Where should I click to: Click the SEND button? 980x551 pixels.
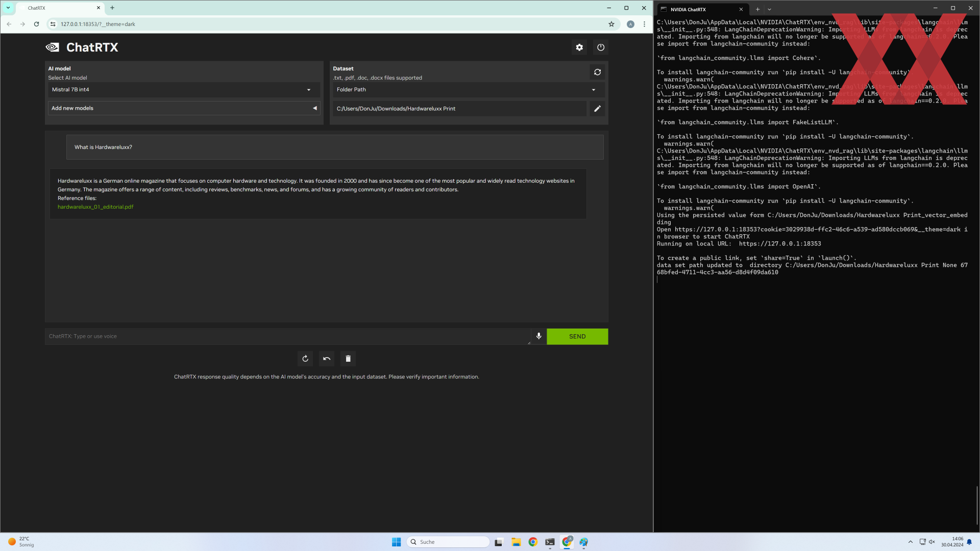coord(577,336)
